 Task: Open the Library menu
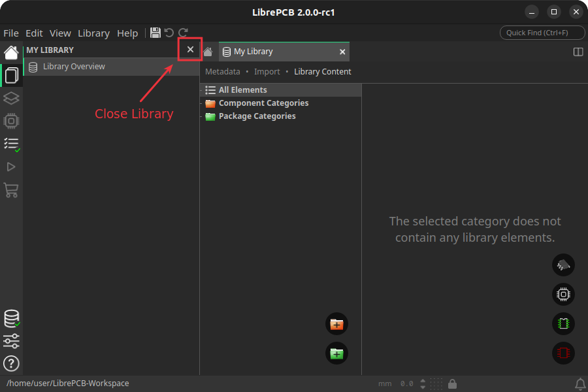(x=93, y=33)
